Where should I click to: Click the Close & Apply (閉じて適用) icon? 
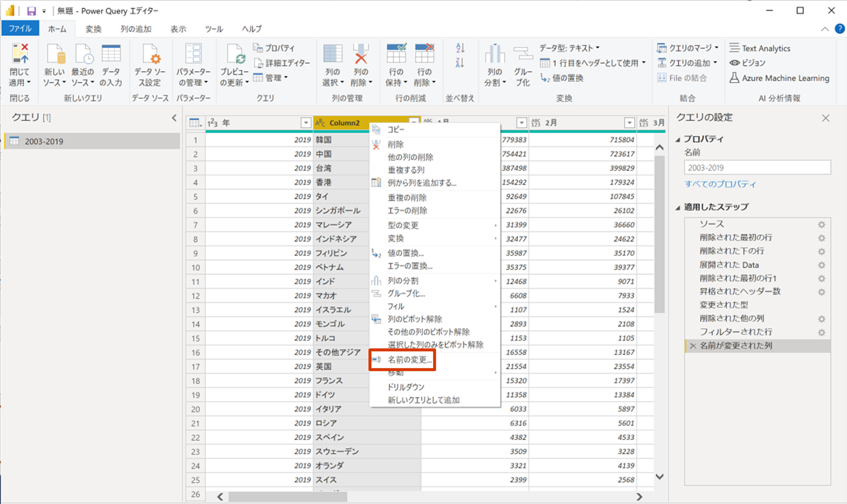[20, 54]
